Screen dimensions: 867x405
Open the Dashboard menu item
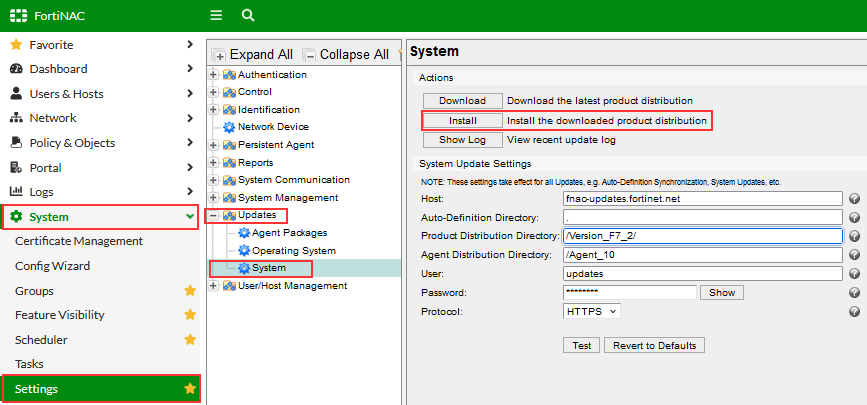point(58,69)
